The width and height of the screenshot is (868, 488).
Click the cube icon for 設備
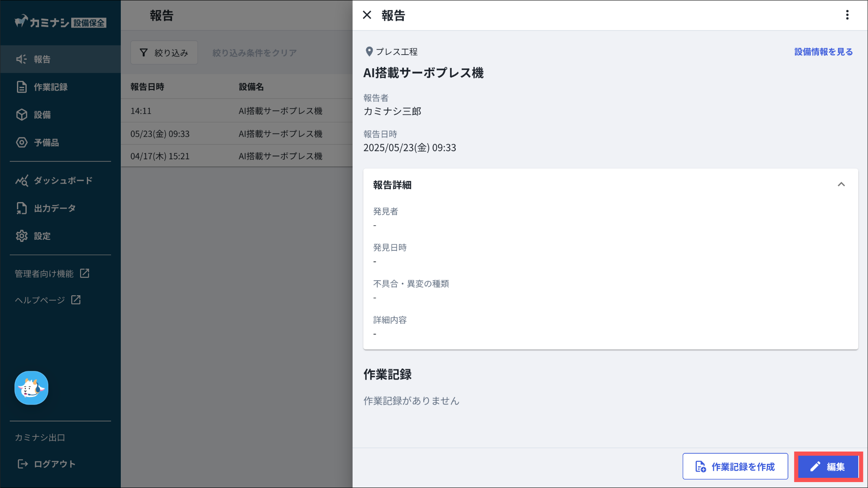(21, 115)
